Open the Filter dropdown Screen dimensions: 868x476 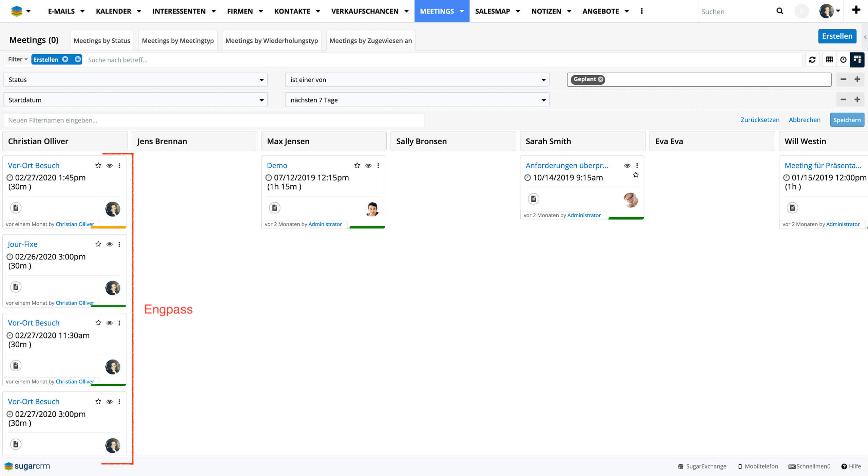coord(18,59)
